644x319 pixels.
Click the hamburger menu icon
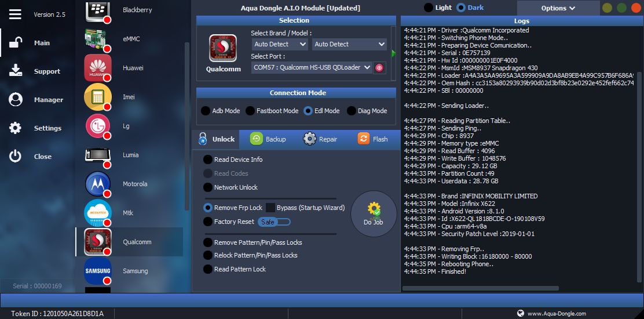click(15, 14)
